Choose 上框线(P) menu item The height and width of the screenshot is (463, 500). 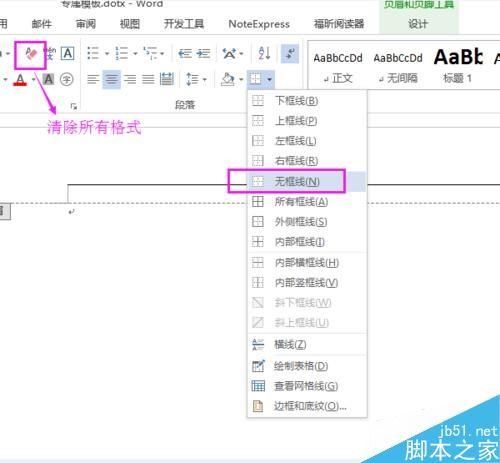tap(307, 121)
